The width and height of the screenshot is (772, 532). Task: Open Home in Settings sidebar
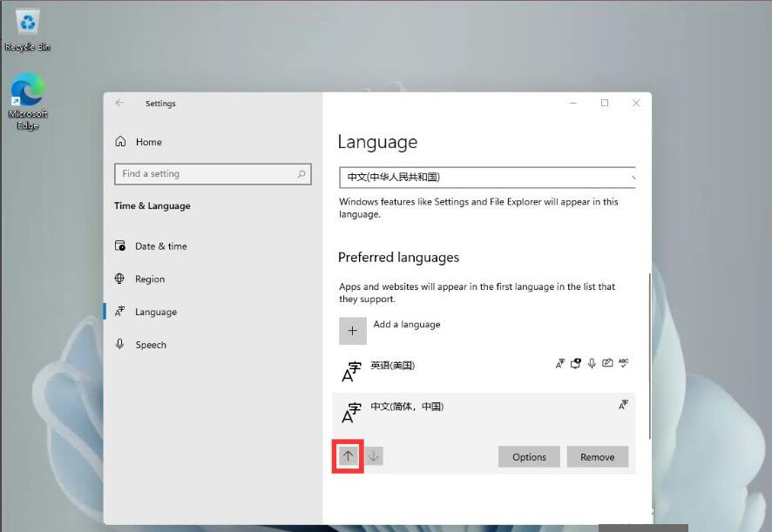pyautogui.click(x=149, y=142)
